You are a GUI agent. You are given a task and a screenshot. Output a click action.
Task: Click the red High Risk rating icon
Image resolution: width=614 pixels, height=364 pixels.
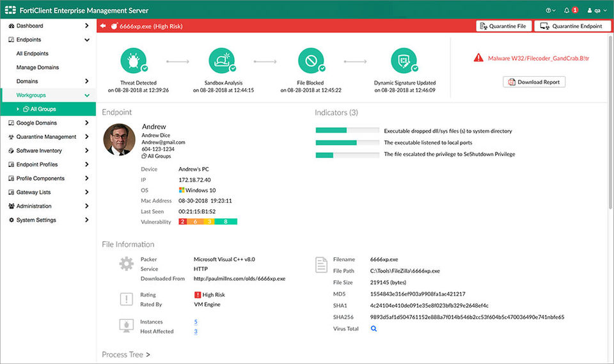coord(198,295)
